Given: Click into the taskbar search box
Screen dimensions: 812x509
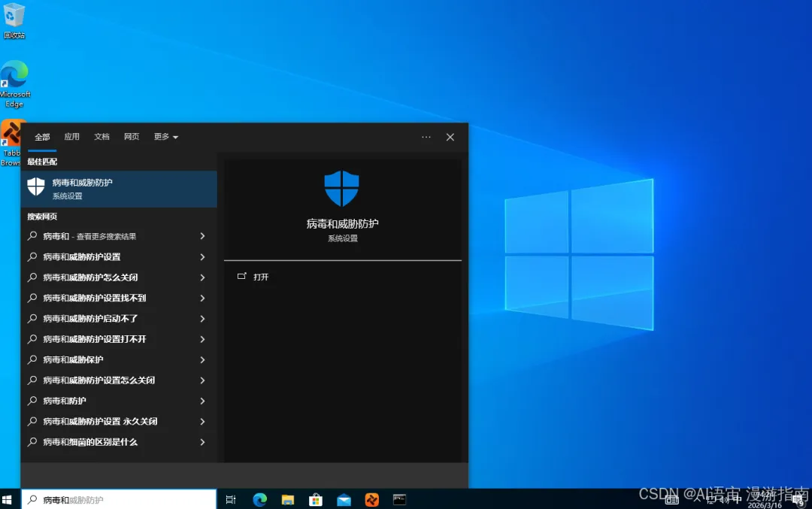Looking at the screenshot, I should coord(119,499).
